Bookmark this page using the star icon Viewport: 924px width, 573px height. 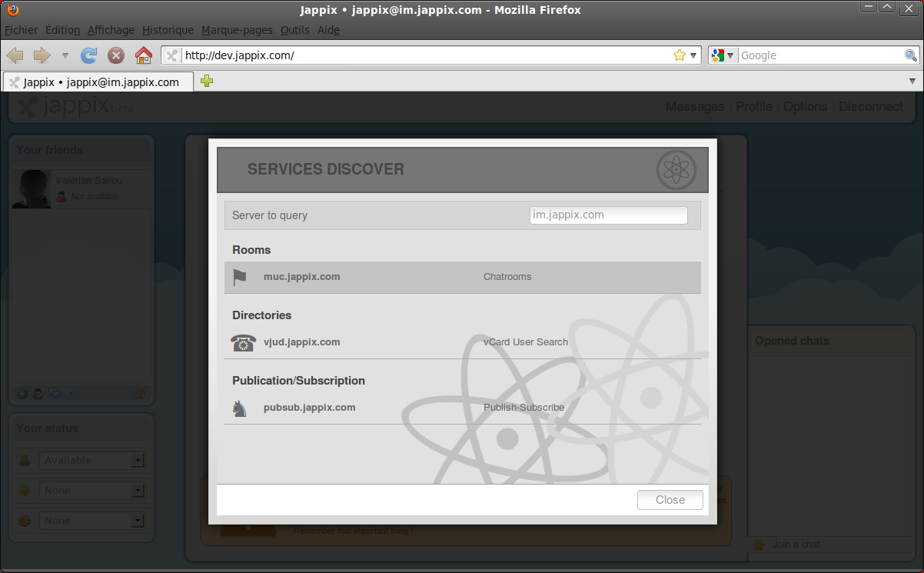679,55
